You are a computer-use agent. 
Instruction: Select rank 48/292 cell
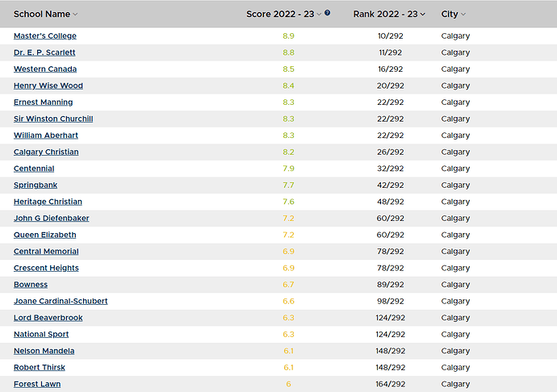point(391,202)
